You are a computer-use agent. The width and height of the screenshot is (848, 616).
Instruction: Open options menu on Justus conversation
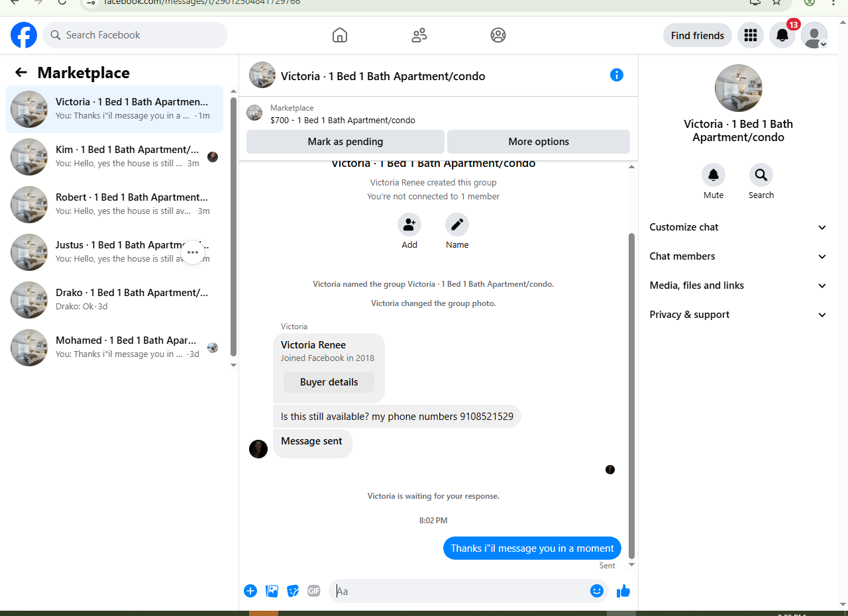(193, 252)
